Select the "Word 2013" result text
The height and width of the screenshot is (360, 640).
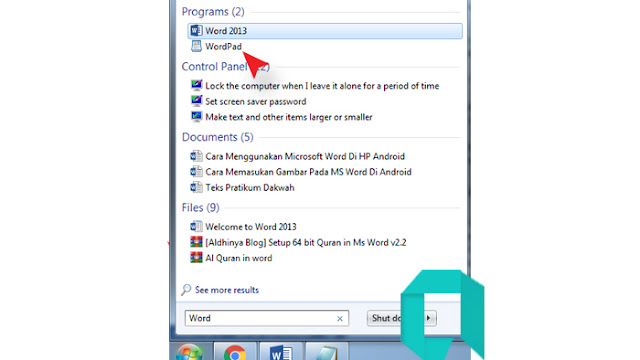(226, 31)
